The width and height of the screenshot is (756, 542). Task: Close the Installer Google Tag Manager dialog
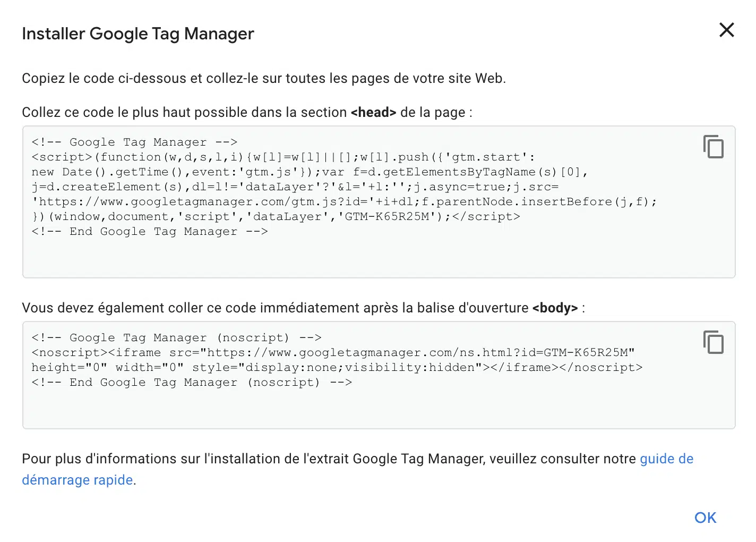pos(726,30)
